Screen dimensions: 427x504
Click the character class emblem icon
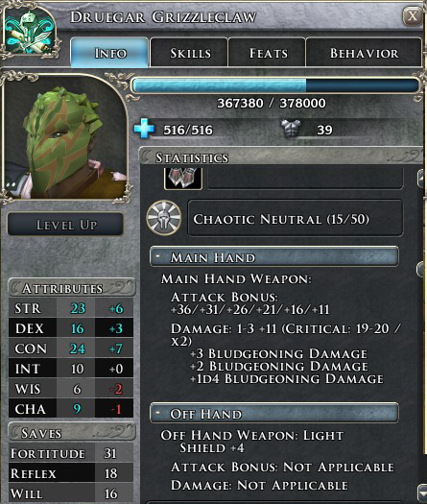point(30,32)
